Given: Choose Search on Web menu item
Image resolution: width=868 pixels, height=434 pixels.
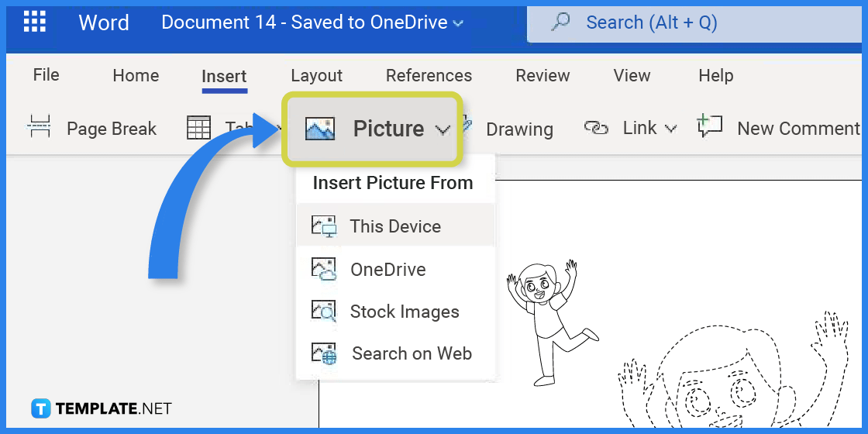Looking at the screenshot, I should (395, 353).
